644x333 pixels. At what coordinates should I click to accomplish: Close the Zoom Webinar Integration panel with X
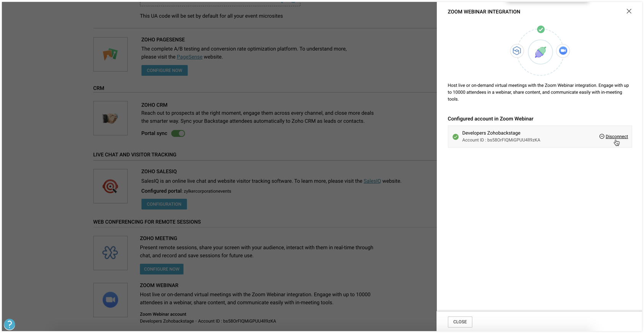tap(629, 11)
